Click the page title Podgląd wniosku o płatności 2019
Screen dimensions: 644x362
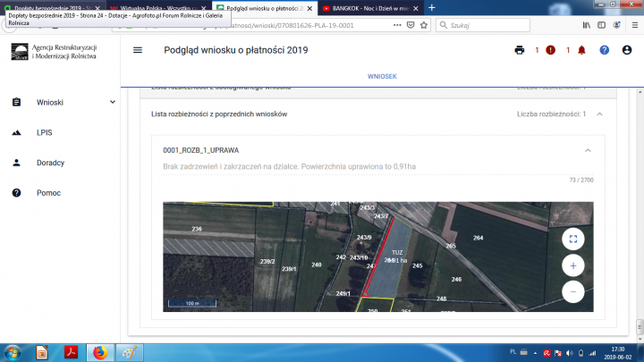tap(236, 50)
